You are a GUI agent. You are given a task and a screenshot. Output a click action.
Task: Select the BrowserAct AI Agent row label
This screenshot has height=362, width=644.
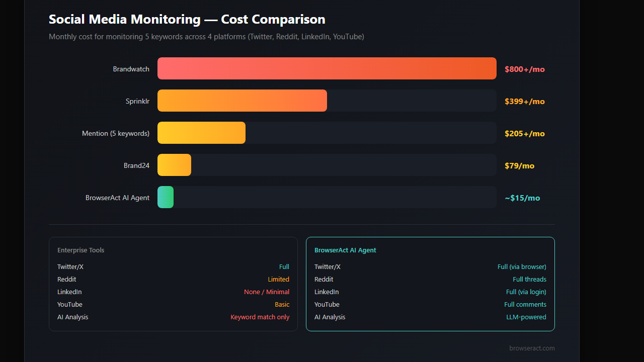coord(117,198)
